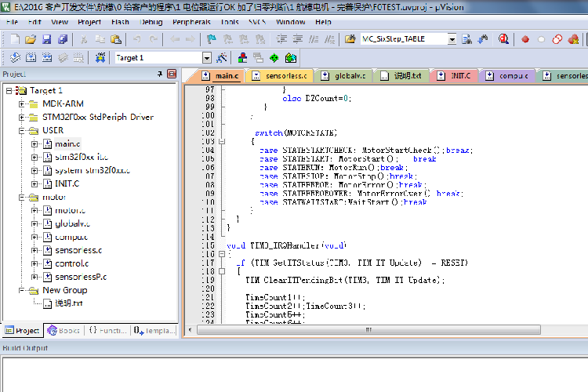Expand the STM32F0xx StdPeriph Driver group

point(22,118)
